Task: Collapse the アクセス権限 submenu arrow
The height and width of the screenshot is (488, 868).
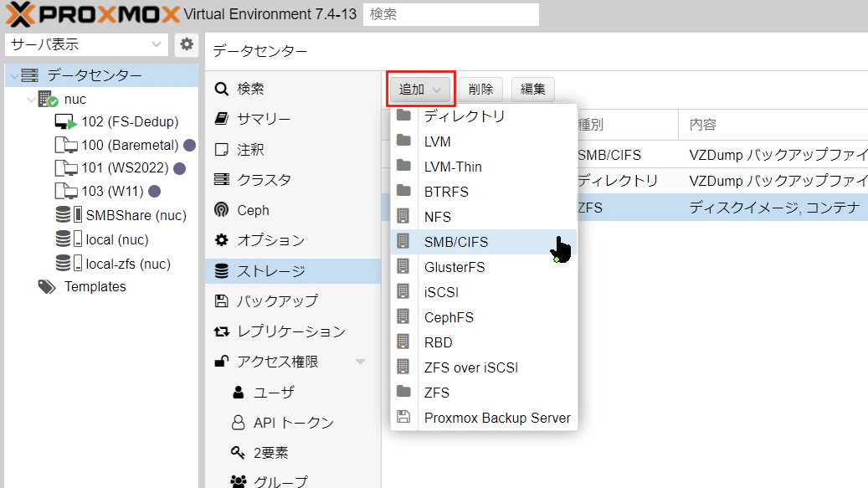Action: (x=361, y=362)
